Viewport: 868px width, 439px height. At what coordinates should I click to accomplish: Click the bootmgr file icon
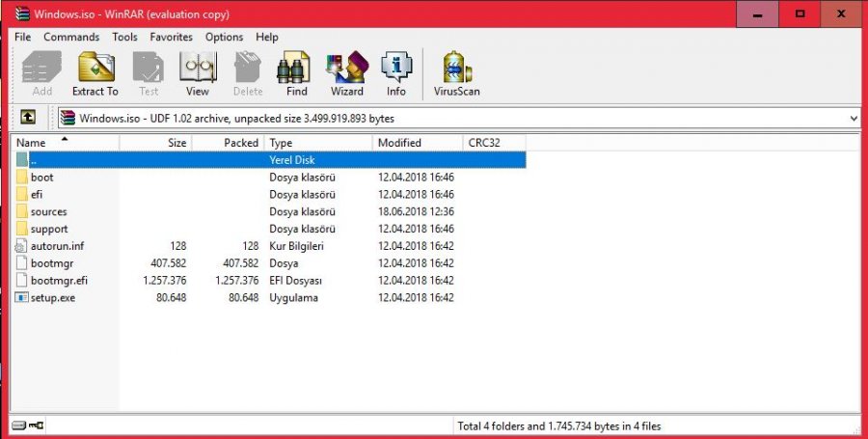coord(21,263)
